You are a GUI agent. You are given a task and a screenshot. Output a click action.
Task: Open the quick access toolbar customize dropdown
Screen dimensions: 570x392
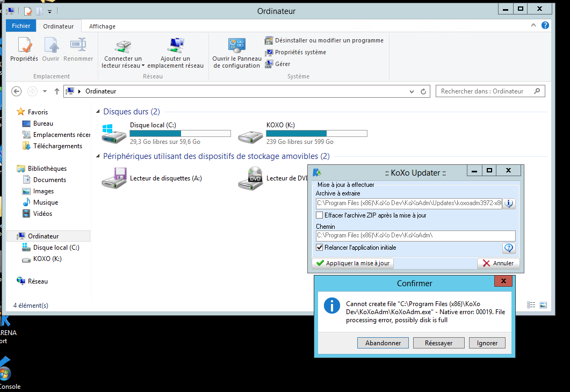50,12
